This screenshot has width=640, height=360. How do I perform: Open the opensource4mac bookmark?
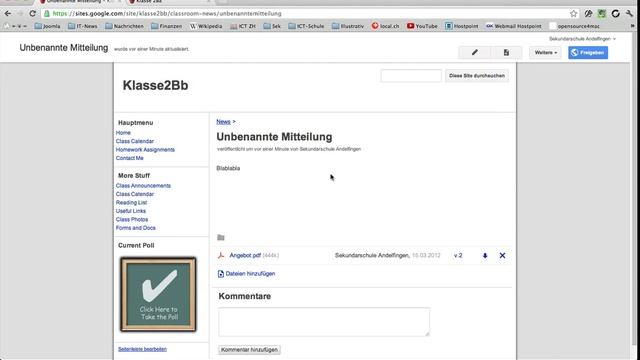coord(575,26)
